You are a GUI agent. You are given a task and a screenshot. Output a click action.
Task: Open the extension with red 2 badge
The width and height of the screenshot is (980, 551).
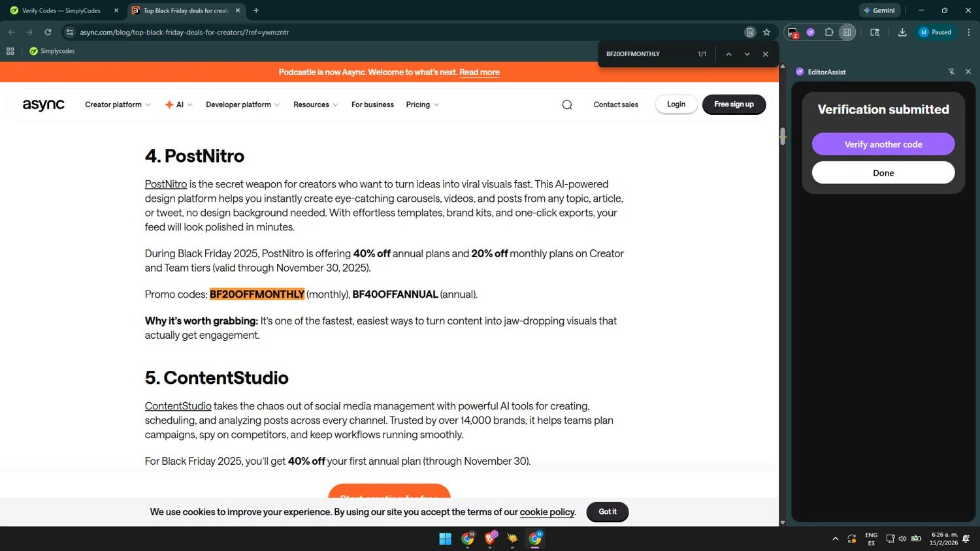(x=792, y=32)
